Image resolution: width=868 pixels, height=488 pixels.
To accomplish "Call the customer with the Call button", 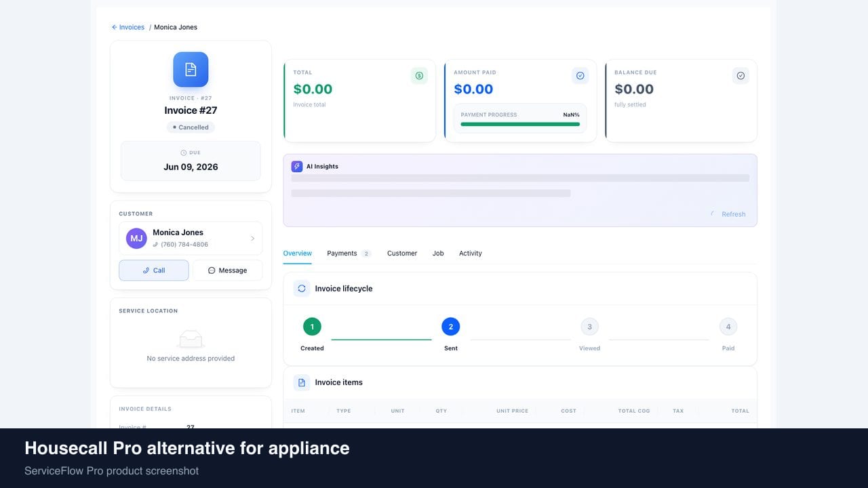I will 154,270.
